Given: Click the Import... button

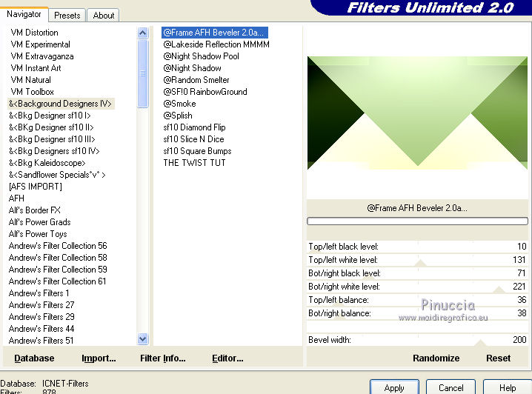Looking at the screenshot, I should point(99,358).
